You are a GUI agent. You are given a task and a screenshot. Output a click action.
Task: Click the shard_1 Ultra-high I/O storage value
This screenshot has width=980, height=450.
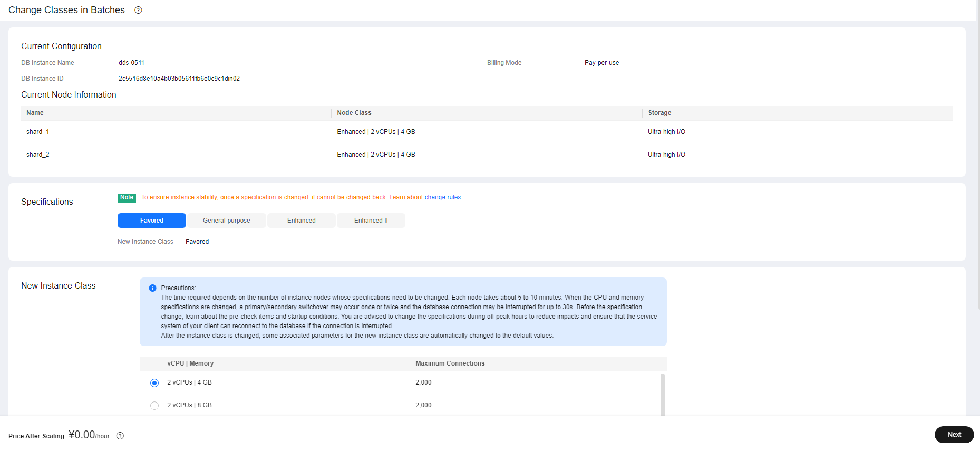666,132
